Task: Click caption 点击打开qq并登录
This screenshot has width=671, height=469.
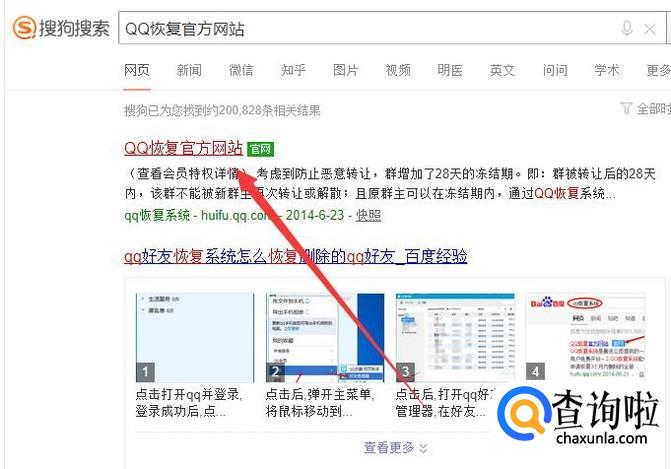Action: [x=189, y=403]
